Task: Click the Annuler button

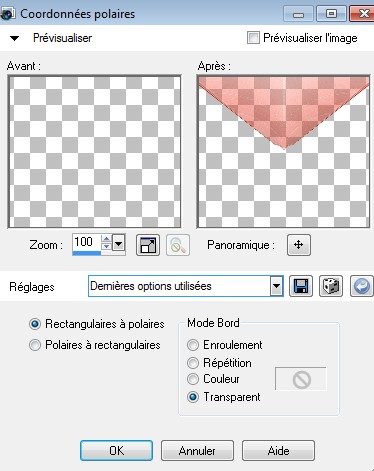Action: click(197, 451)
